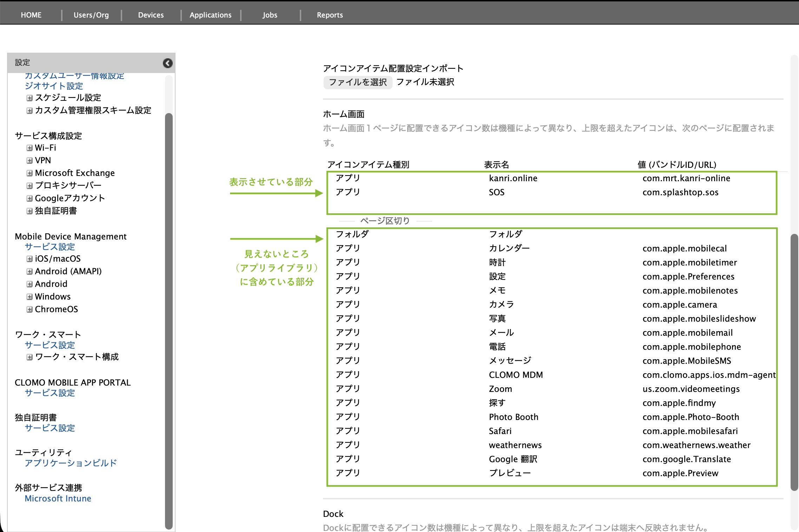Expand the プロキシサーバー node

click(29, 185)
